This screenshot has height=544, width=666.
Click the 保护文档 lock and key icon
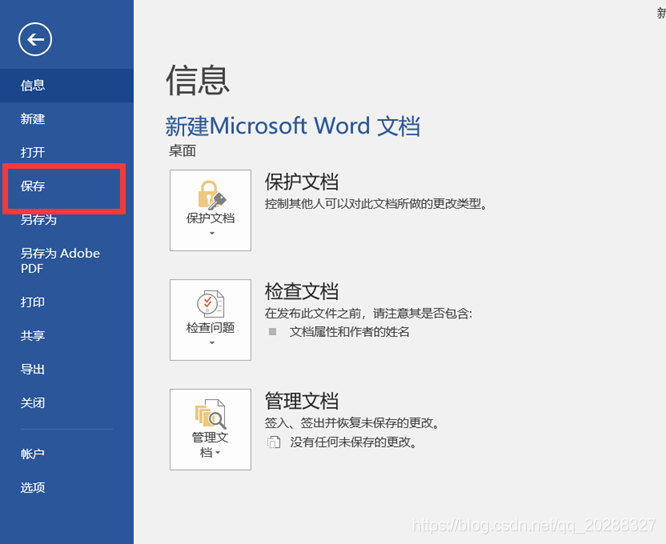[x=211, y=195]
